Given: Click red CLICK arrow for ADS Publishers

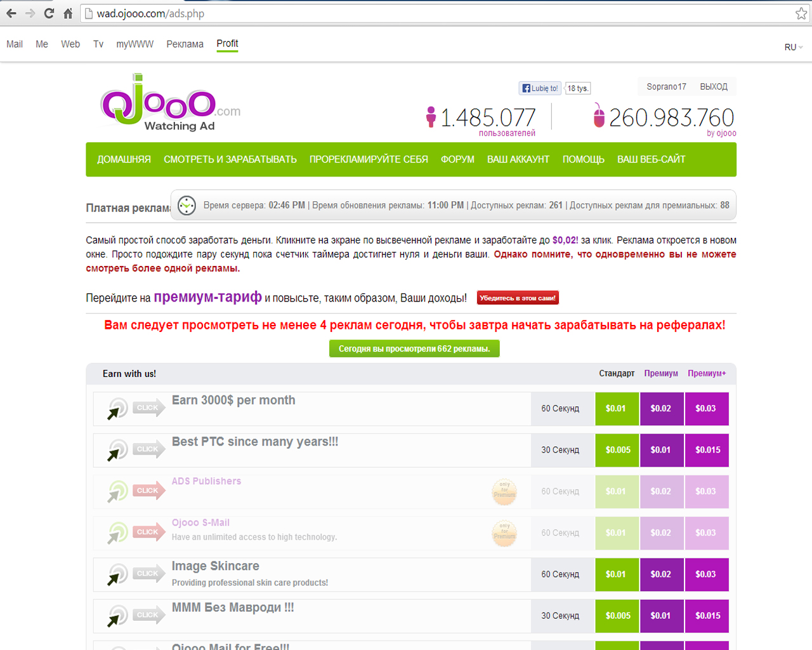Looking at the screenshot, I should tap(149, 490).
